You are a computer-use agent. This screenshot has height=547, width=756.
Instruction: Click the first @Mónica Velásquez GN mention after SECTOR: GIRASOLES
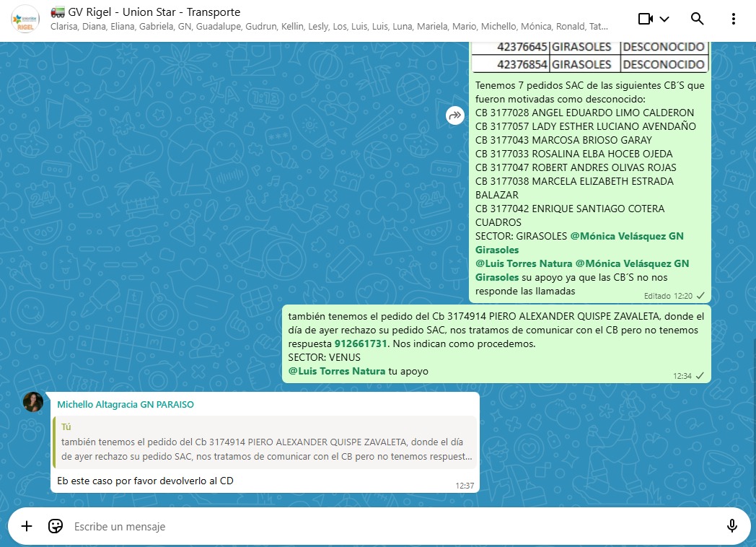click(x=626, y=236)
